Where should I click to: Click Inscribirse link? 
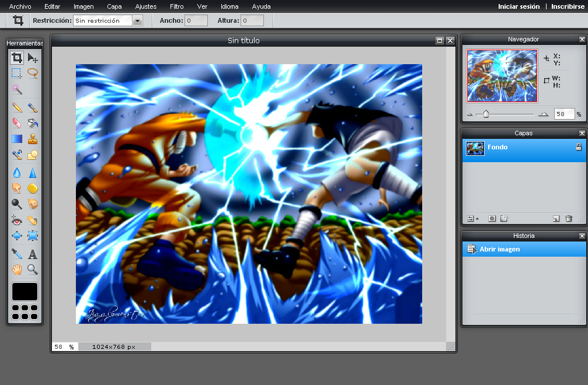pyautogui.click(x=568, y=6)
